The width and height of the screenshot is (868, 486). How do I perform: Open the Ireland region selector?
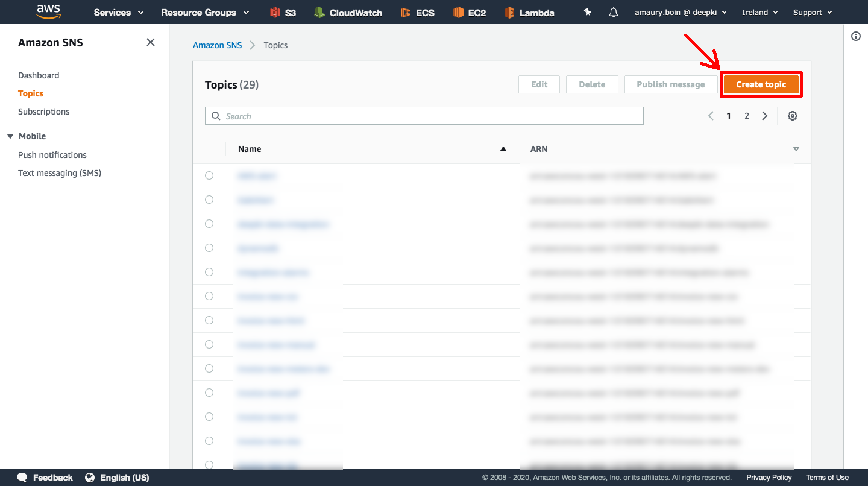[759, 12]
